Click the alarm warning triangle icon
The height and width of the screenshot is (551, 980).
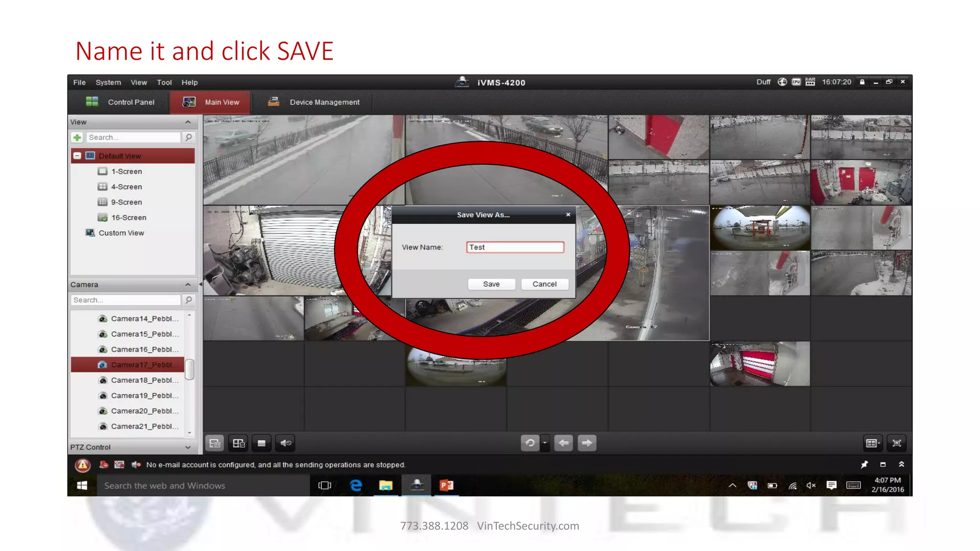coord(83,465)
